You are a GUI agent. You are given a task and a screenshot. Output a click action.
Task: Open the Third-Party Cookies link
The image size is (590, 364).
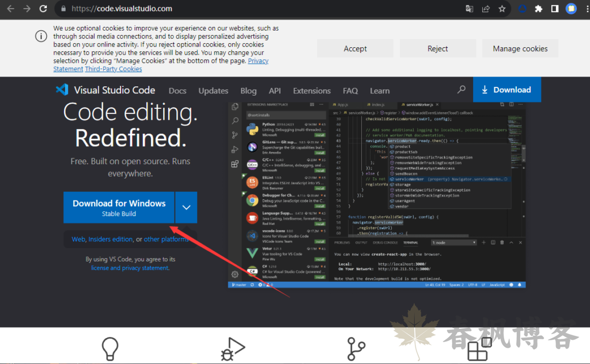click(x=114, y=69)
